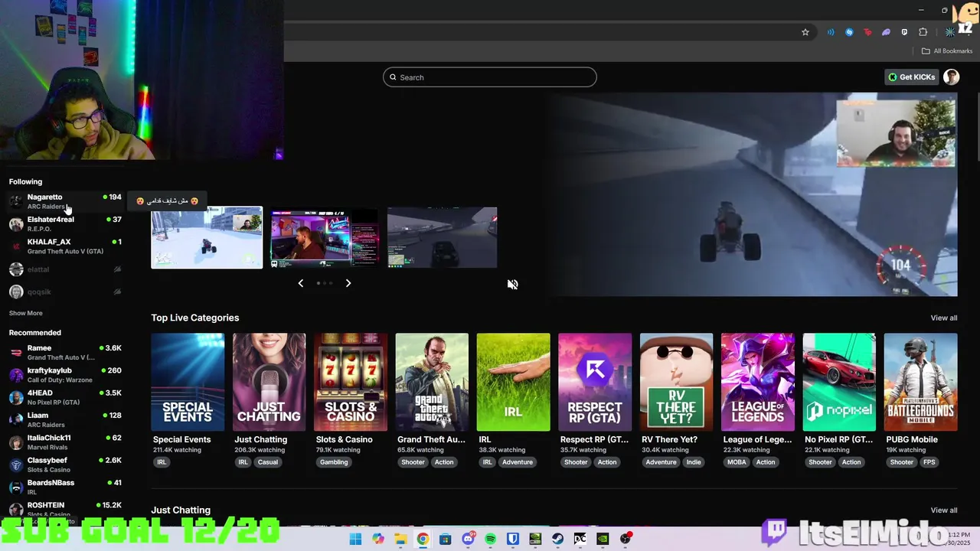Open recommended channel kraftykaylub
This screenshot has height=551, width=980.
pyautogui.click(x=65, y=375)
